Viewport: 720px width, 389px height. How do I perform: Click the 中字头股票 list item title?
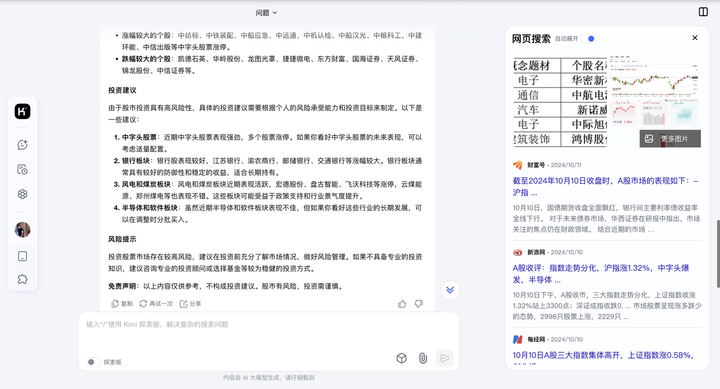[139, 137]
